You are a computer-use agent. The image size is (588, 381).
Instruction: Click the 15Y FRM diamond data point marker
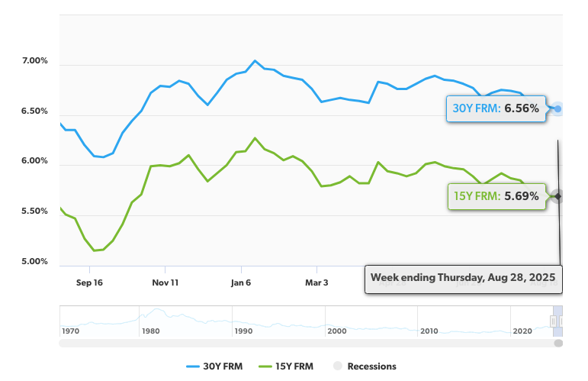[558, 196]
